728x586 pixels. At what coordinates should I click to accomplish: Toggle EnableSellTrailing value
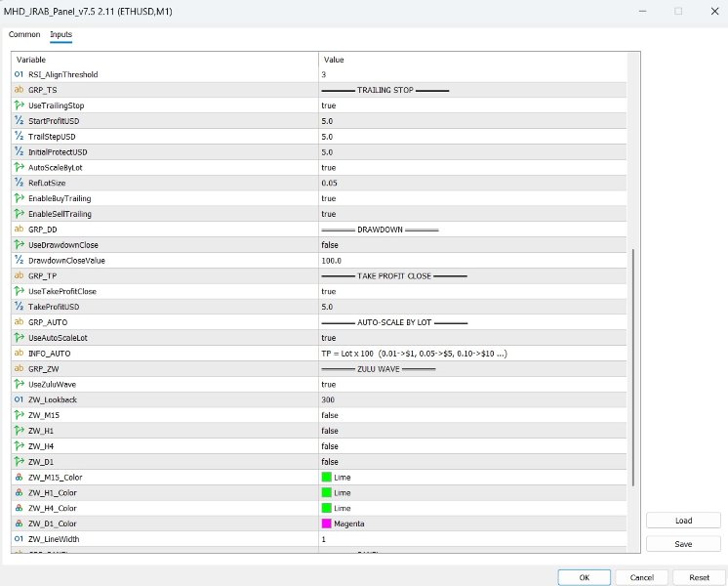click(472, 214)
